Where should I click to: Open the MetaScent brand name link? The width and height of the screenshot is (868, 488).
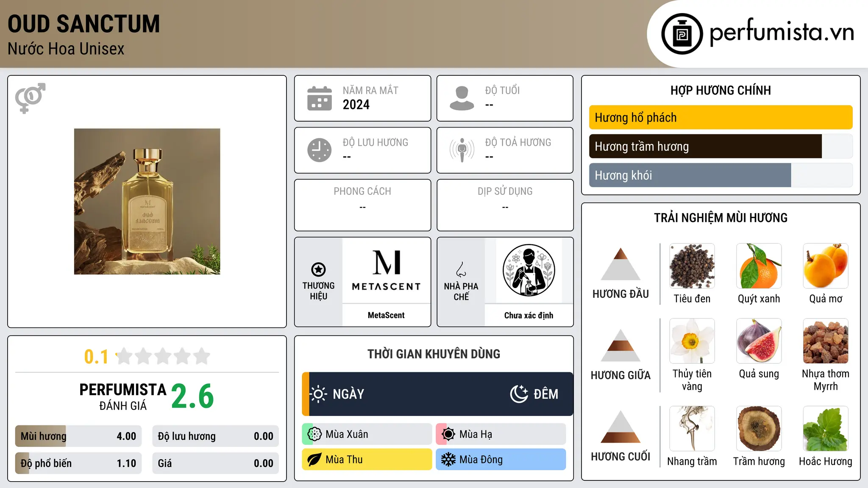(386, 315)
